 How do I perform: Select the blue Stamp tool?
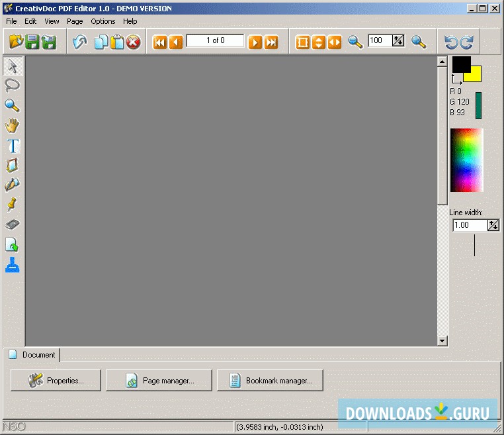coord(12,265)
